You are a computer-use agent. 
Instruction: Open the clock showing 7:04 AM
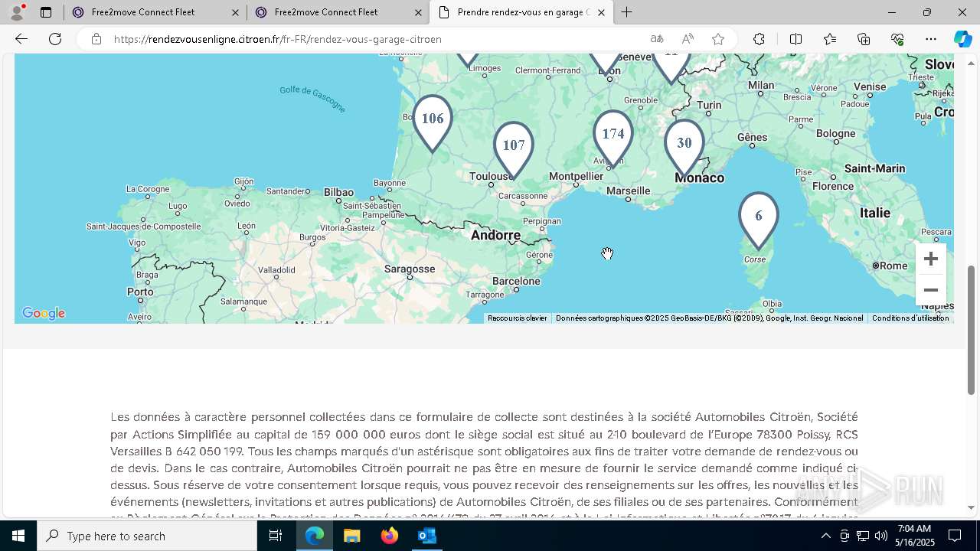click(x=916, y=536)
